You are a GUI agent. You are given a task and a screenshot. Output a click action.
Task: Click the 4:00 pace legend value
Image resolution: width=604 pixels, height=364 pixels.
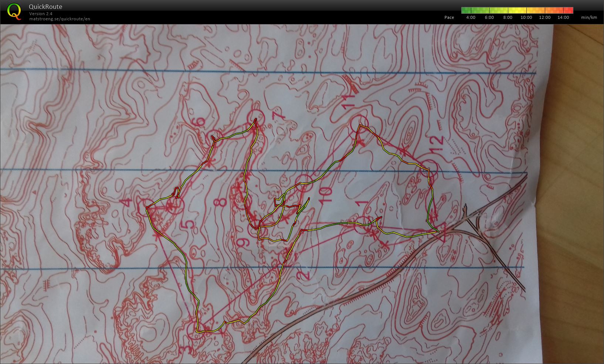[471, 17]
